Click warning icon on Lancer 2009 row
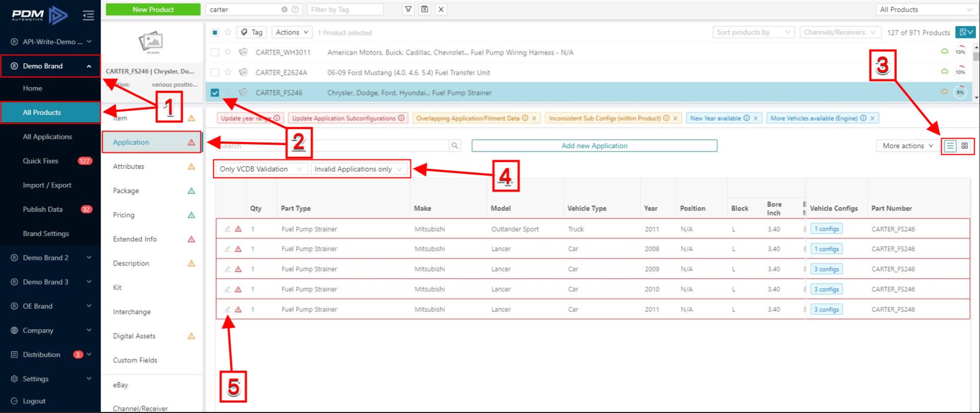 point(238,269)
